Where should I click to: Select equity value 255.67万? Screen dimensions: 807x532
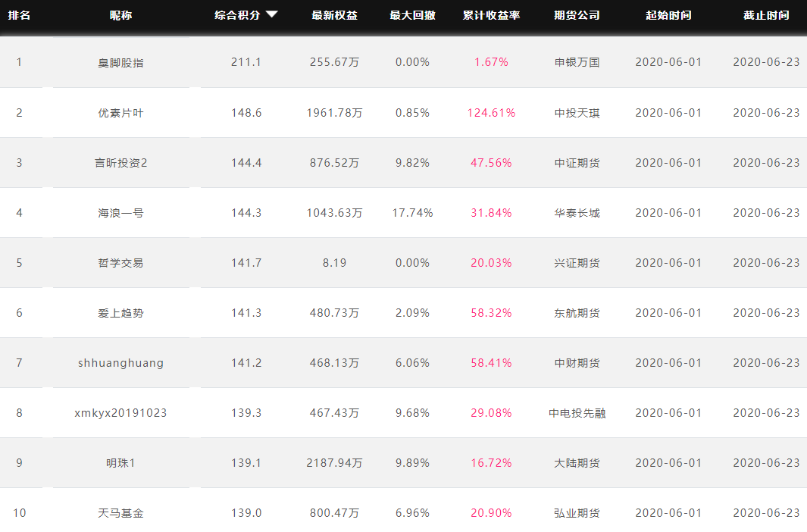(x=334, y=62)
